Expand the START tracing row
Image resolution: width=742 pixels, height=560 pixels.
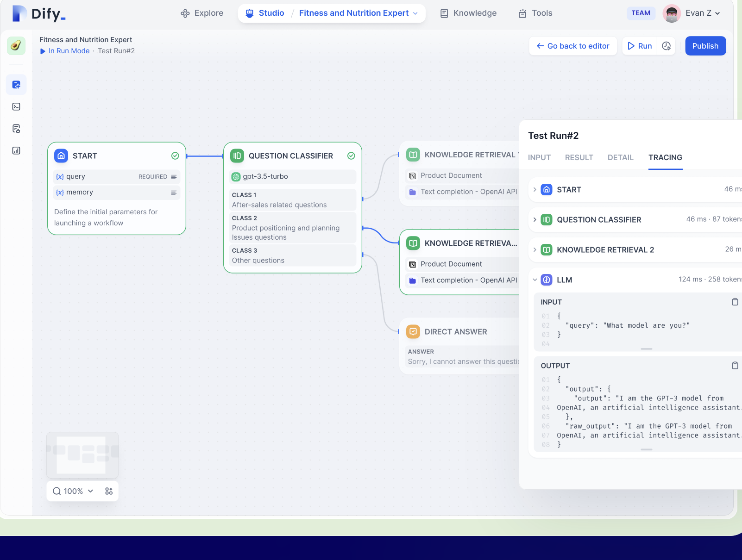pos(535,190)
